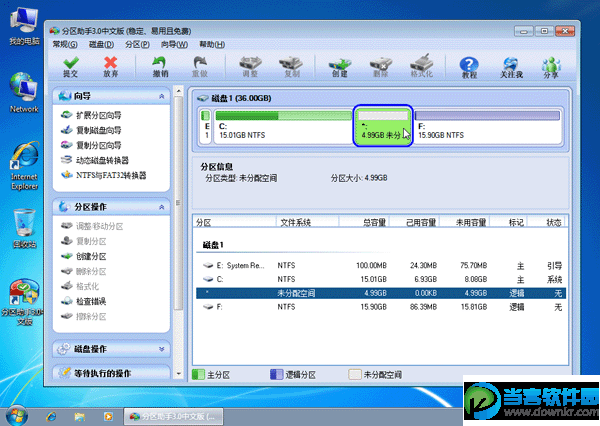This screenshot has height=426, width=600.
Task: Select the 4.99GB unallocated partition block
Action: [x=383, y=126]
